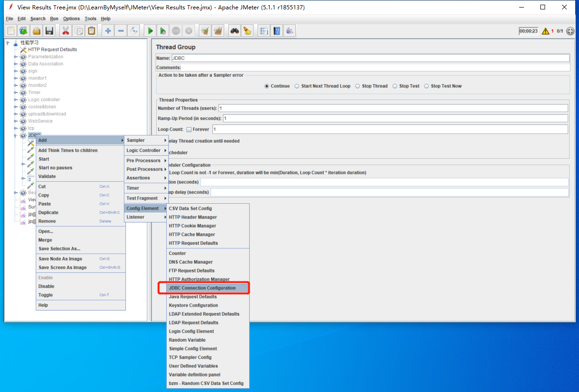The height and width of the screenshot is (392, 579).
Task: Select the WebService tree item
Action: 41,121
